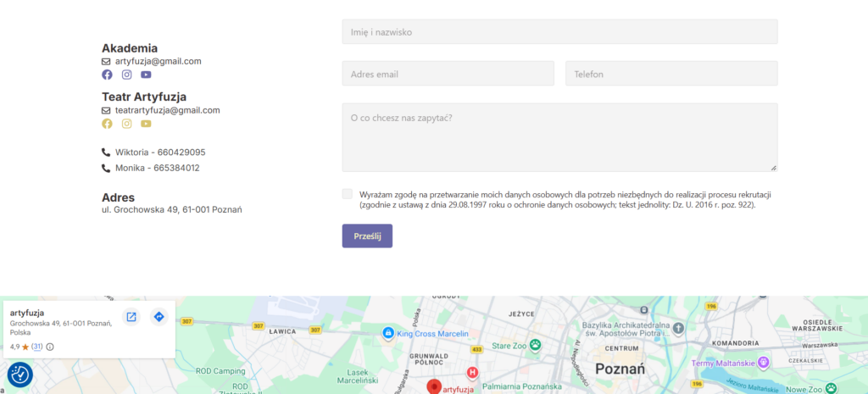Click the Prześlij submit button
This screenshot has width=868, height=394.
(x=367, y=236)
